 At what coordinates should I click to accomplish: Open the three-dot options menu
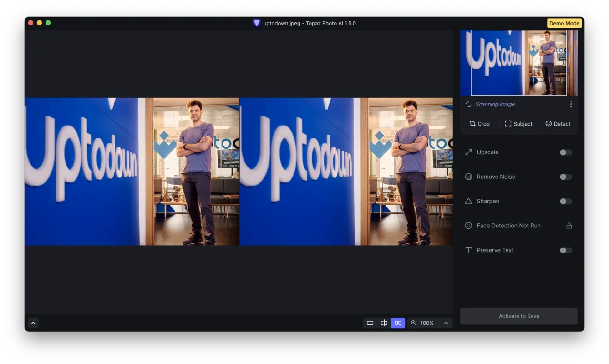[x=571, y=104]
